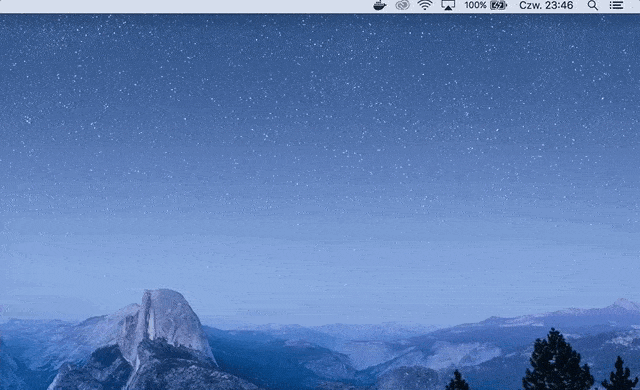The width and height of the screenshot is (640, 390).
Task: Click the 100% battery percentage text
Action: coord(475,5)
